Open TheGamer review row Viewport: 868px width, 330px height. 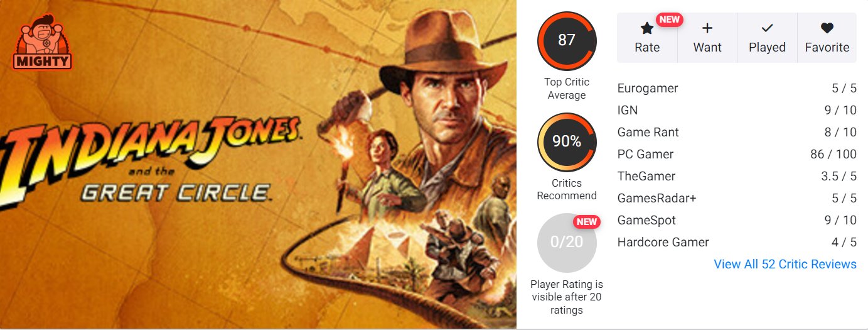[737, 177]
